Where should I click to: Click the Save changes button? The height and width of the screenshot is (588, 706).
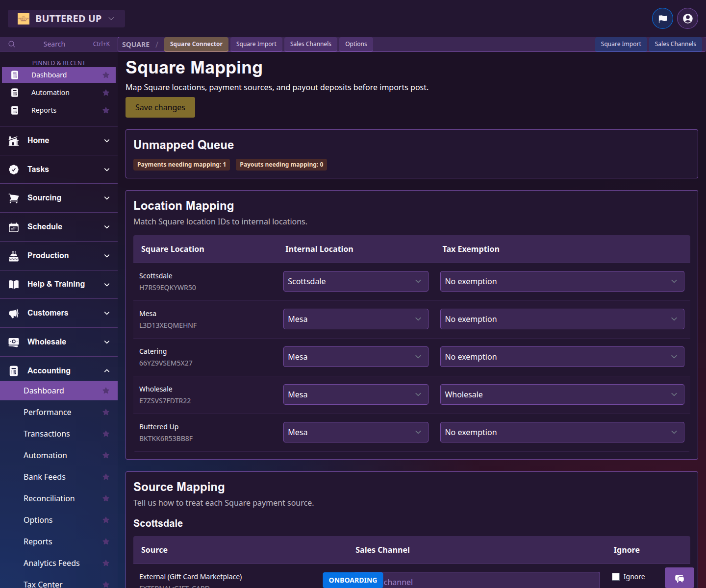[x=160, y=107]
